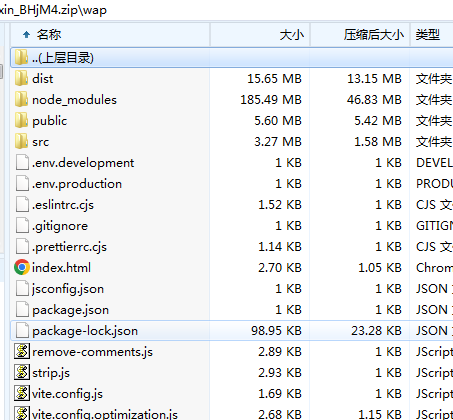
Task: Select the node_modules folder icon
Action: [22, 100]
